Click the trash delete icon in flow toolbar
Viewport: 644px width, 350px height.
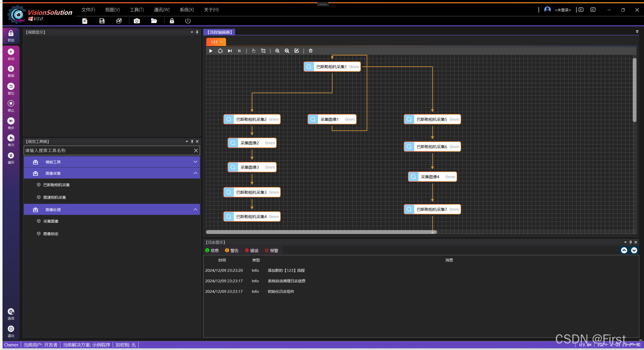coord(310,51)
